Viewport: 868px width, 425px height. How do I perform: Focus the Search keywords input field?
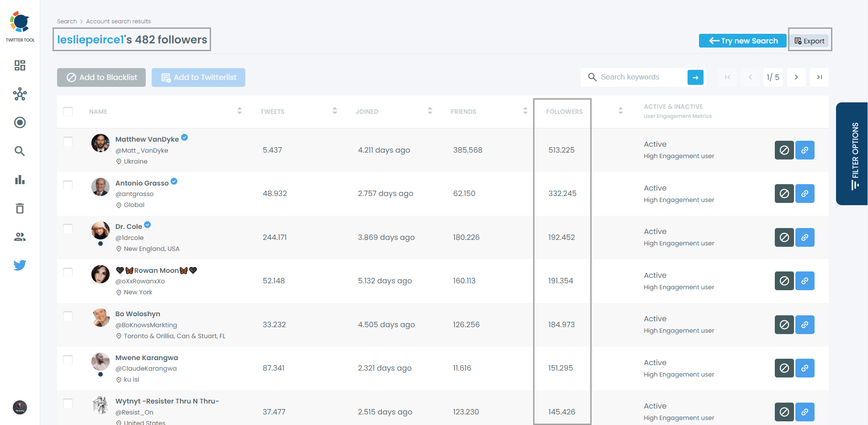click(x=642, y=77)
